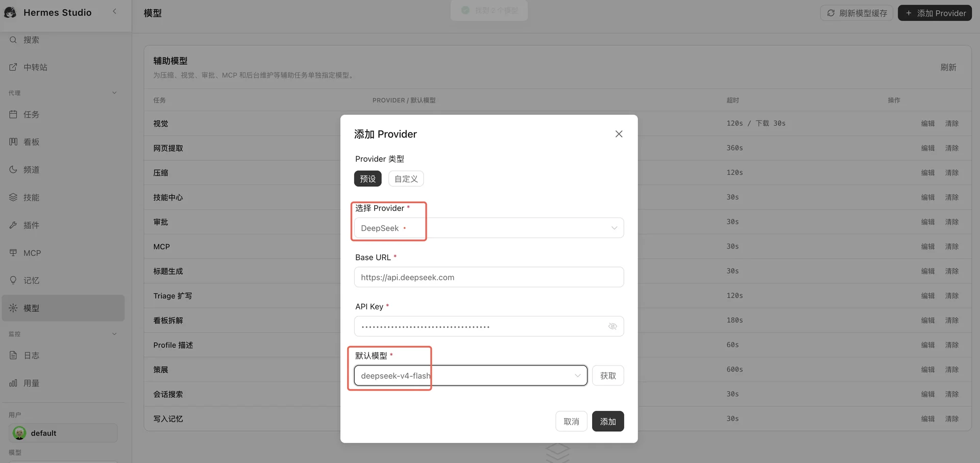Open the 选择 Provider DeepSeek dropdown
The height and width of the screenshot is (463, 980).
tap(489, 228)
